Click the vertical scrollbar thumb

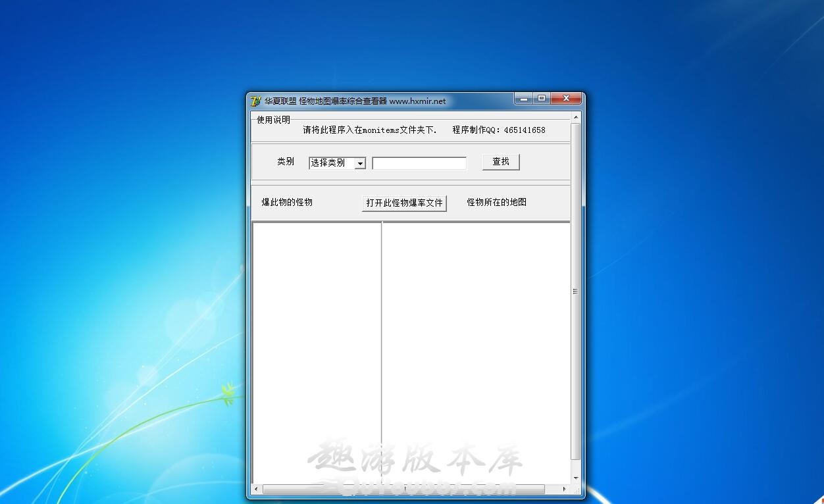coord(576,291)
